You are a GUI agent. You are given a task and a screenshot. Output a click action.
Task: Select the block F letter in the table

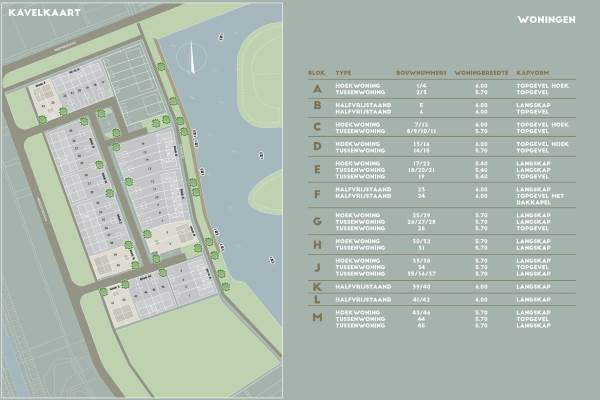(x=317, y=193)
